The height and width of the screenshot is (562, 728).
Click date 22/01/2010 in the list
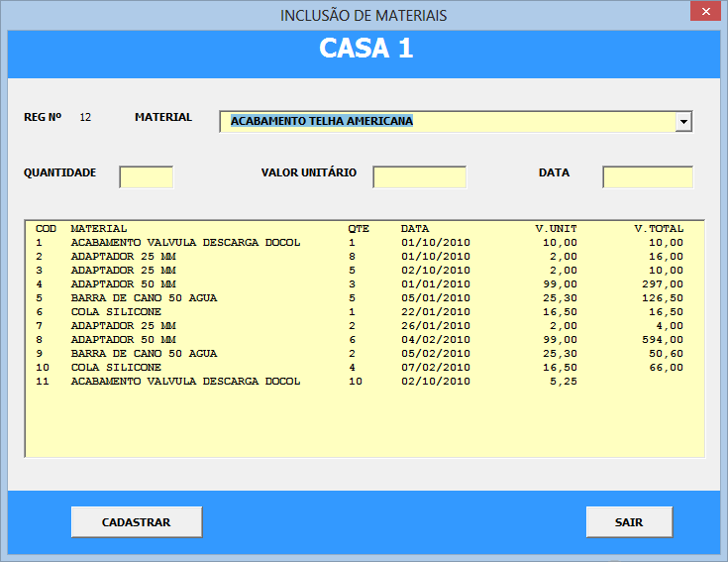point(436,312)
